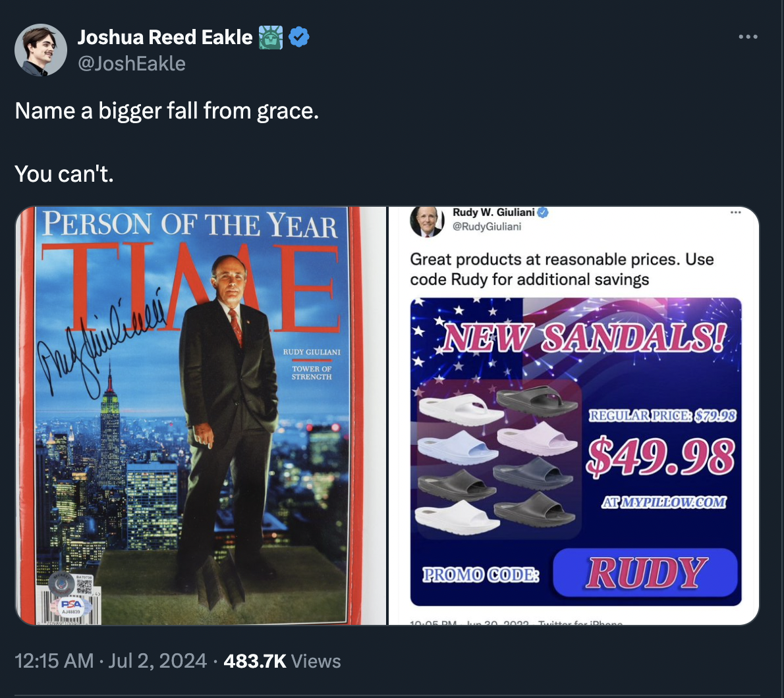The width and height of the screenshot is (784, 698).
Task: Click the $49.98 sale price
Action: pos(660,458)
